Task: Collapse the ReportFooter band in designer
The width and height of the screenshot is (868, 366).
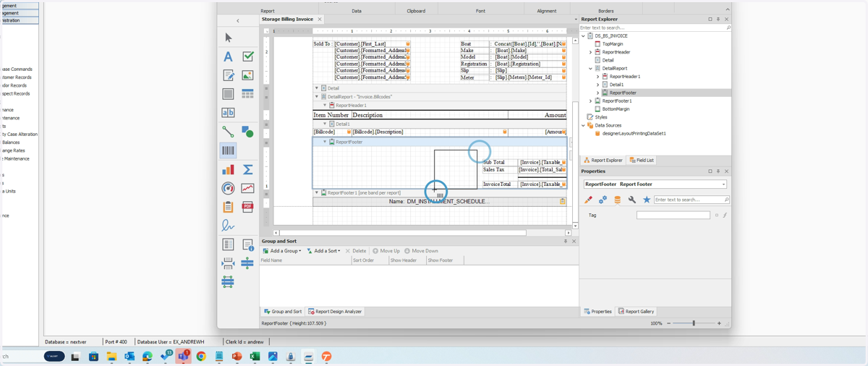Action: 325,142
